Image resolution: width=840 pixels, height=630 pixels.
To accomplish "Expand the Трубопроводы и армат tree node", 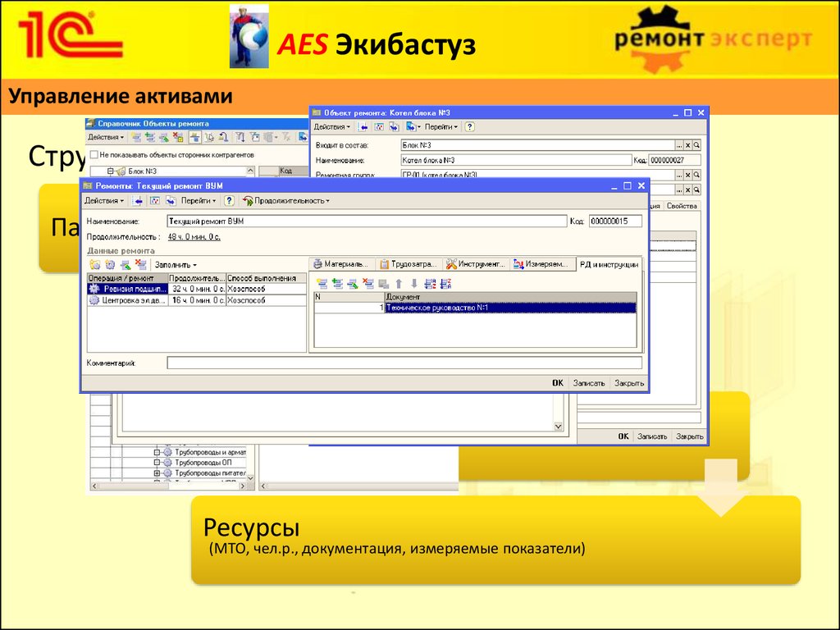I will click(x=157, y=453).
